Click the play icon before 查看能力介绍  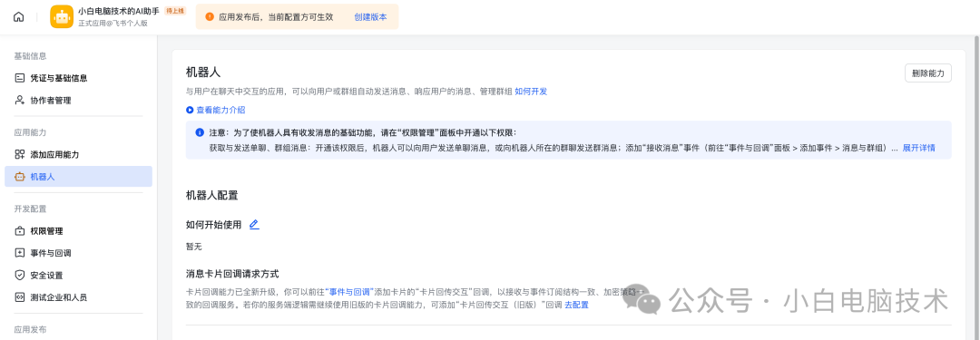[x=190, y=110]
